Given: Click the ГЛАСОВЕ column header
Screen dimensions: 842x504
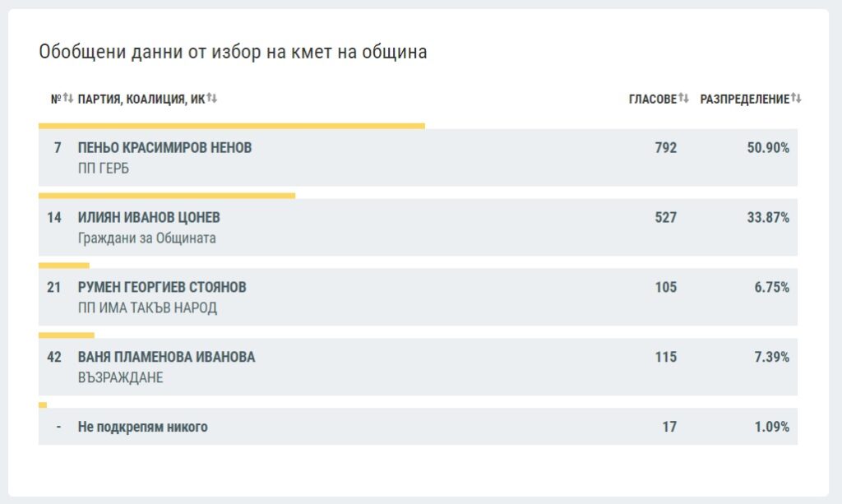Looking at the screenshot, I should (653, 99).
